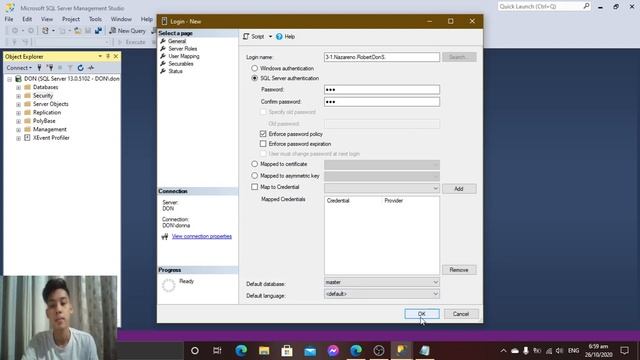This screenshot has width=640, height=360.
Task: Uncheck Enforce password policy
Action: tap(263, 134)
